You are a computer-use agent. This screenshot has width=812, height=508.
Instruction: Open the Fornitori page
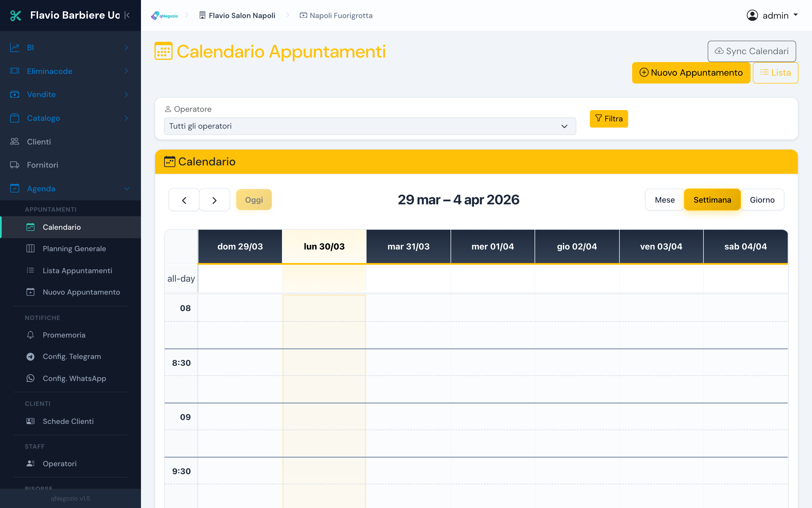pyautogui.click(x=70, y=165)
